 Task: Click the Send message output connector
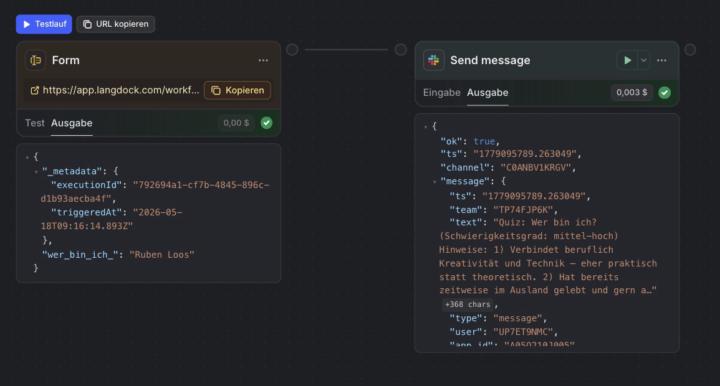click(690, 50)
